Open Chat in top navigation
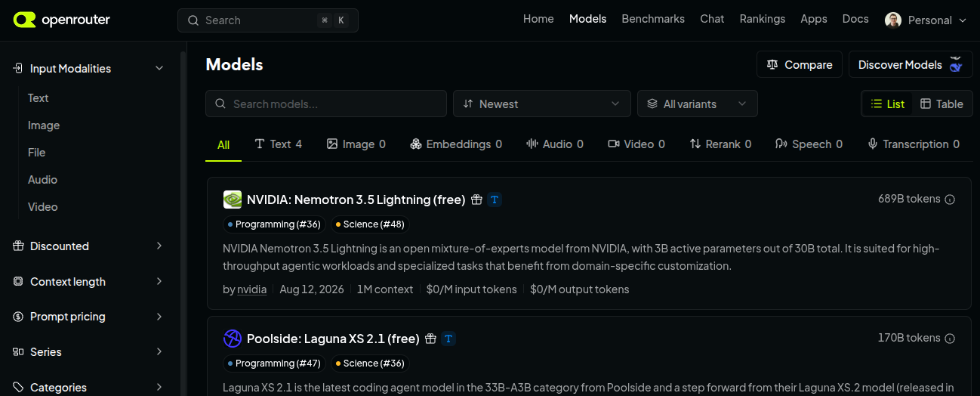Screen dimensions: 980x396 click(x=712, y=19)
